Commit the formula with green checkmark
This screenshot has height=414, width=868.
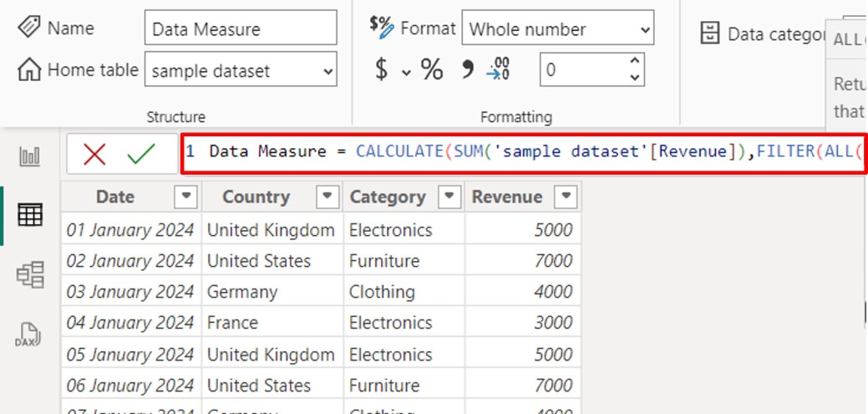point(141,154)
